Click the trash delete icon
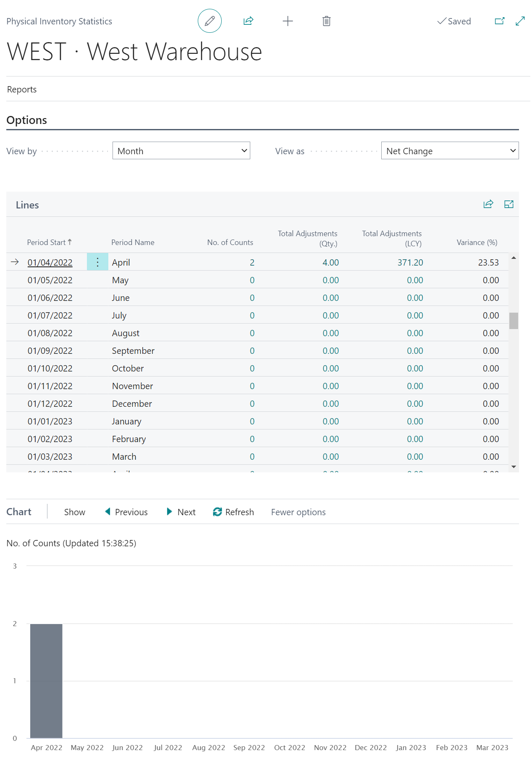The image size is (532, 777). coord(326,21)
